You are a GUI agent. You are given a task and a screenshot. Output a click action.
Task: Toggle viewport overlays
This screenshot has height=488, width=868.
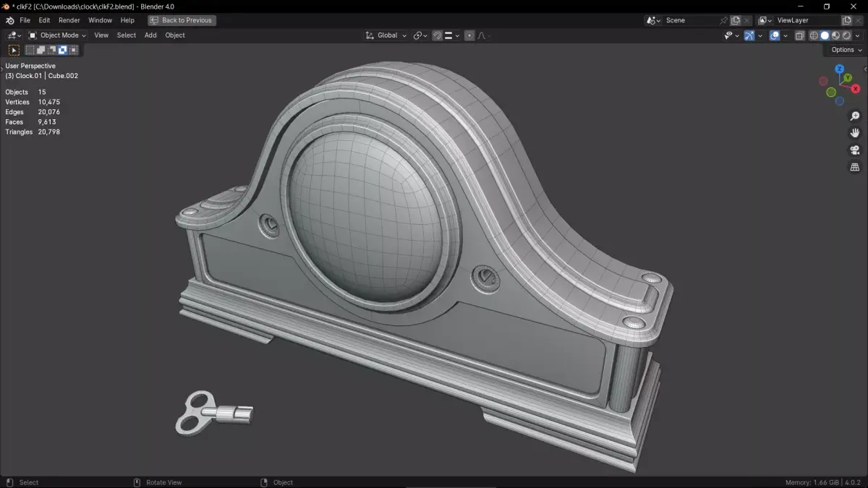click(x=775, y=35)
